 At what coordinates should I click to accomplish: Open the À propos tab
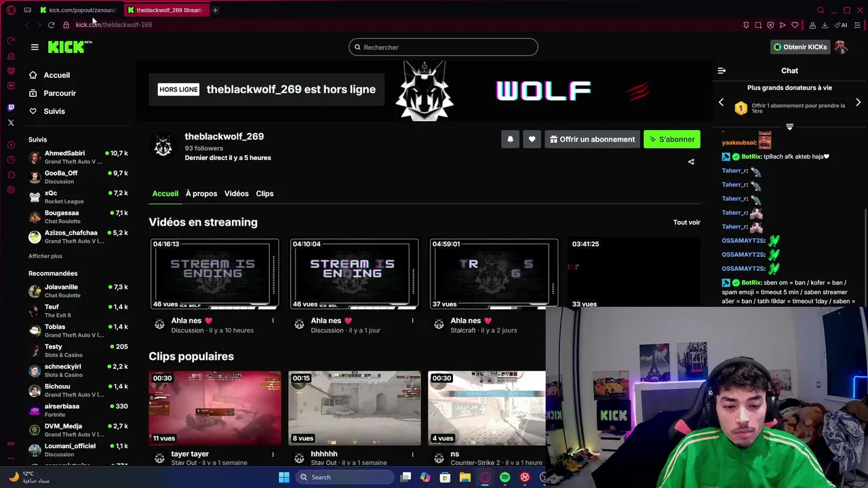tap(201, 194)
